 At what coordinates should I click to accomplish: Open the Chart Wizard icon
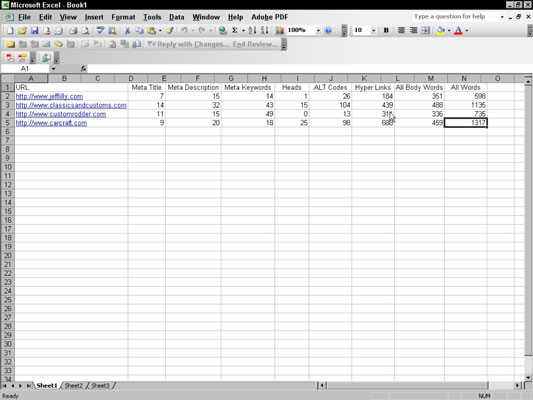click(x=279, y=31)
